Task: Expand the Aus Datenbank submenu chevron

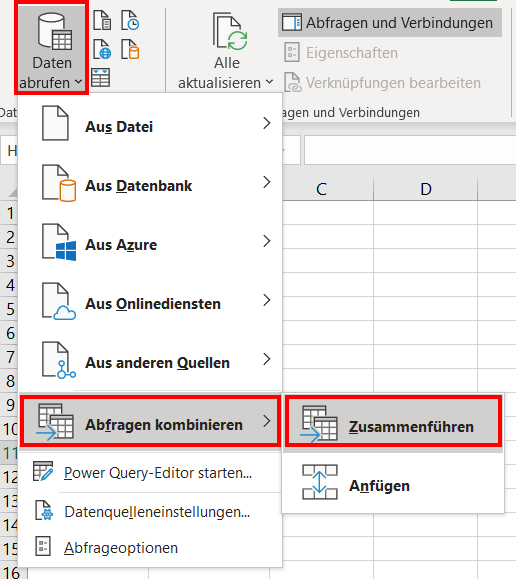Action: click(267, 182)
